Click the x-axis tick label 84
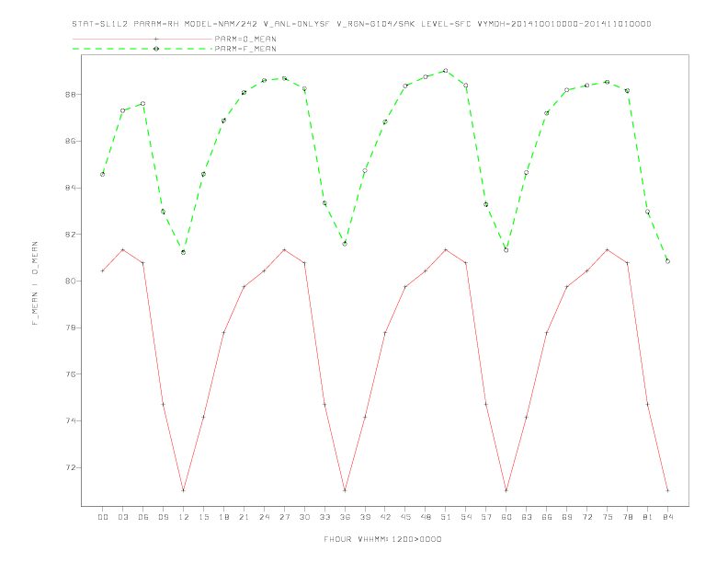Viewport: 728px width, 563px height. [x=668, y=517]
